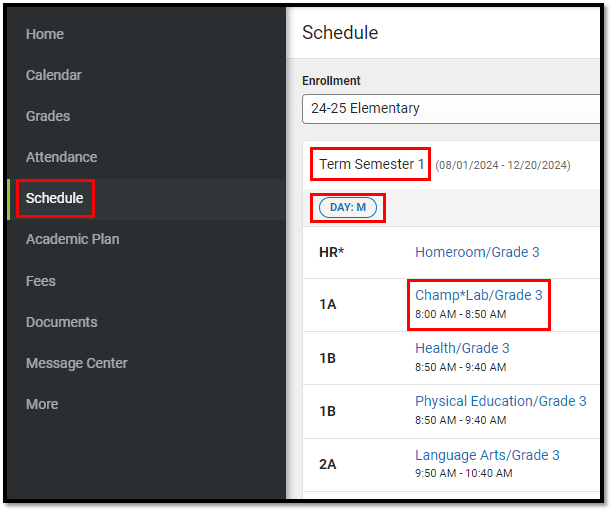This screenshot has height=512, width=613.
Task: Click the DAY: M pill button
Action: tap(348, 207)
